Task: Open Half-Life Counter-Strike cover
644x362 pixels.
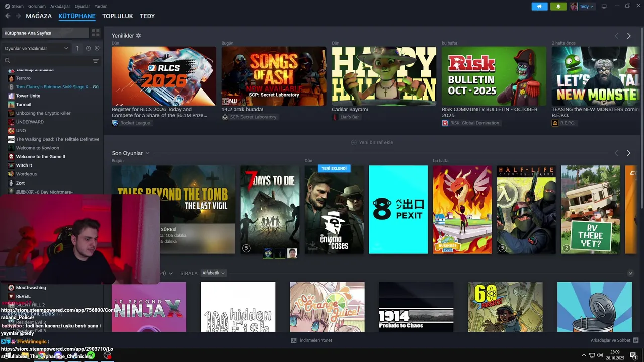Action: coord(526,210)
